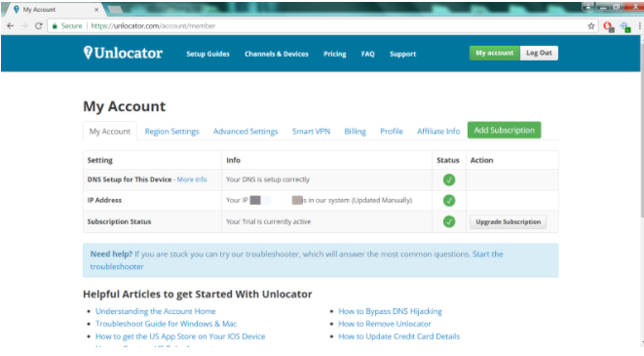644x356 pixels.
Task: Open How to Remove Unlocator article
Action: (x=385, y=324)
